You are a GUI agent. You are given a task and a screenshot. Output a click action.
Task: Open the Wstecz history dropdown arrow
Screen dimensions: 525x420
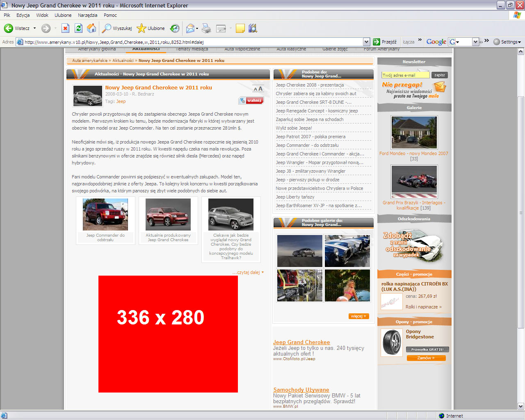(x=34, y=28)
